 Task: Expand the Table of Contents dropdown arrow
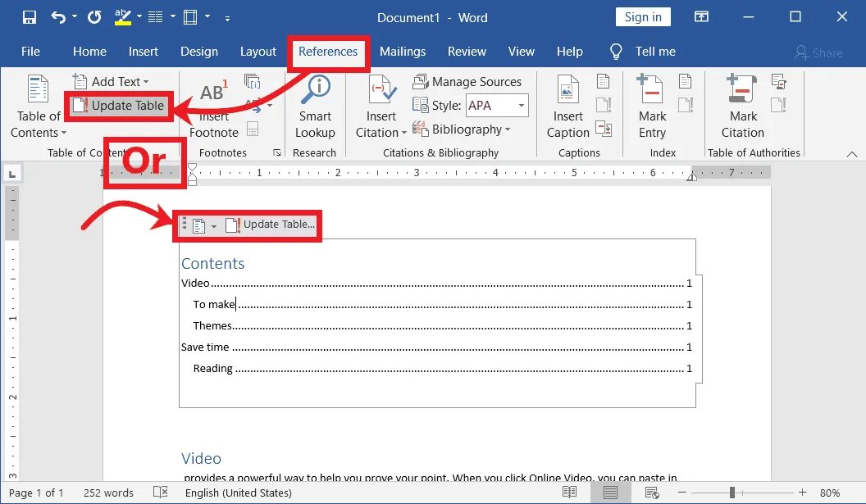point(63,133)
